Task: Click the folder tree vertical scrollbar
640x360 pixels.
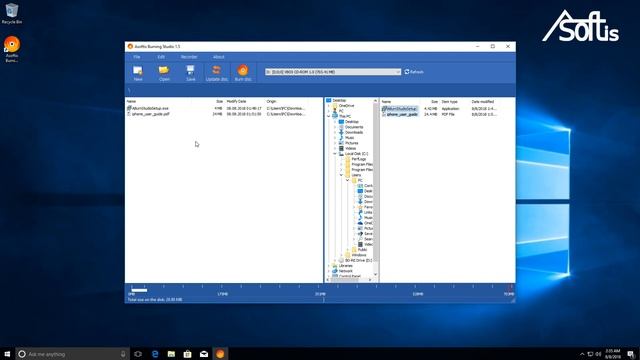Action: [376, 182]
